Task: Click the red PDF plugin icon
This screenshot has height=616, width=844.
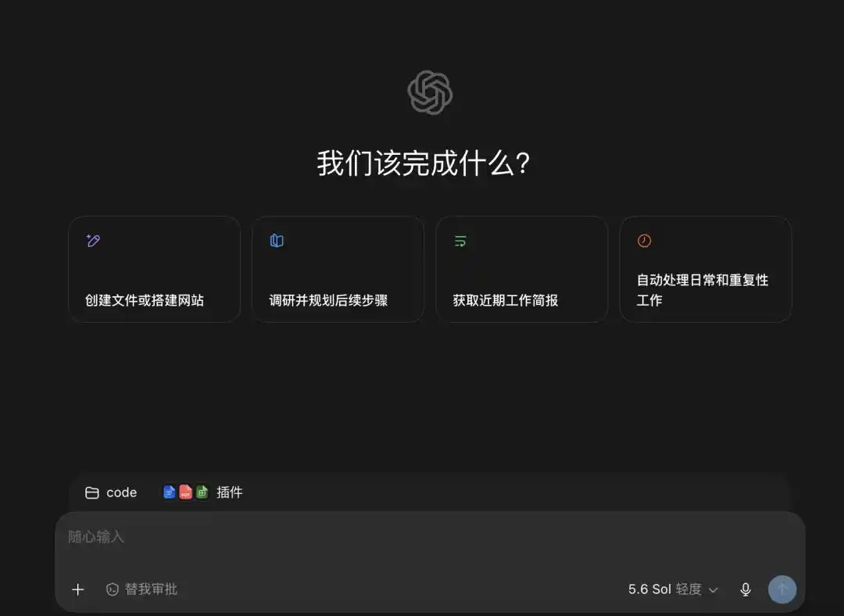Action: point(185,492)
